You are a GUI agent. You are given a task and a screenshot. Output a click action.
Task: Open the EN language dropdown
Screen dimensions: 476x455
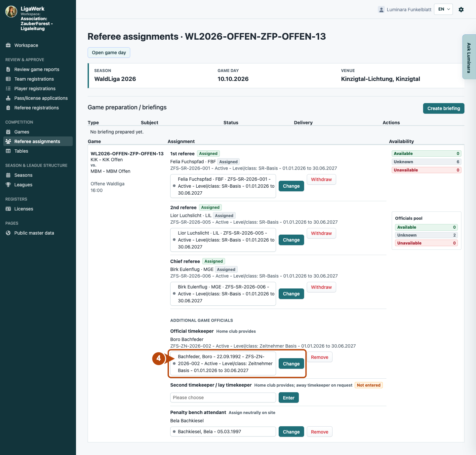(443, 9)
